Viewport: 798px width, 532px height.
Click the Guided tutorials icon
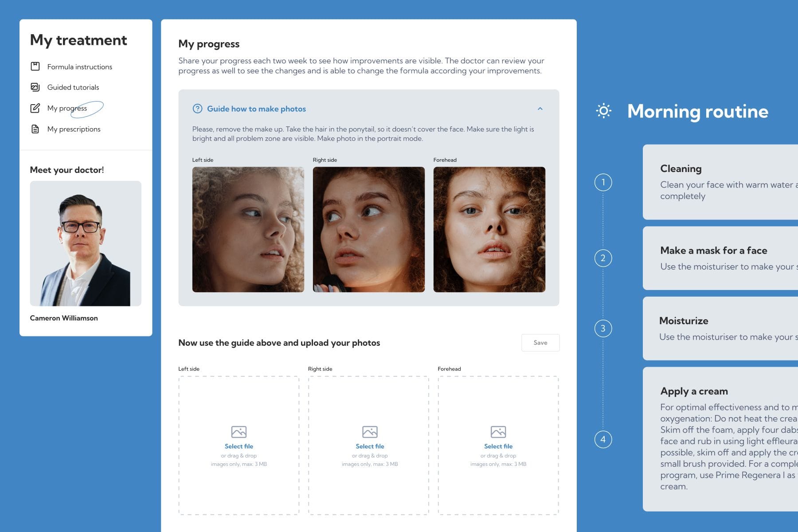35,87
